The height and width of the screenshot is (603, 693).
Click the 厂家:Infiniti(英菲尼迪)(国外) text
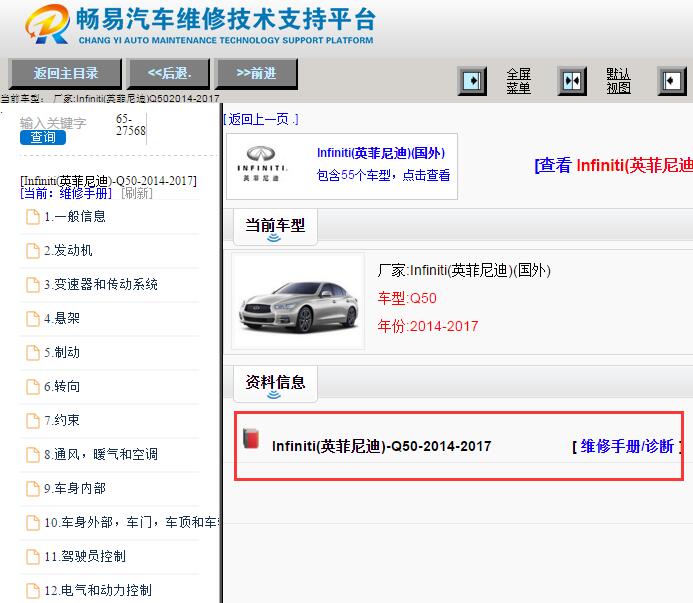click(x=464, y=270)
